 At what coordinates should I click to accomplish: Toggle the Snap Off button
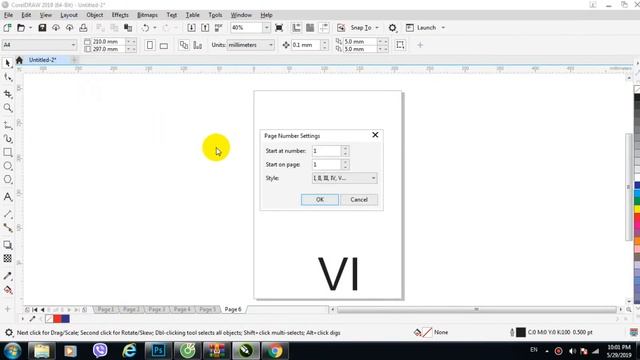coord(341,28)
